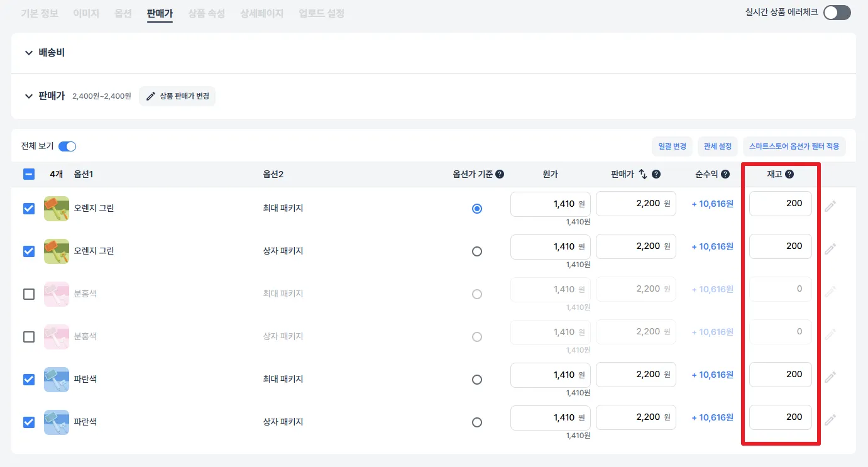Open the 업로드 설정 tab
The width and height of the screenshot is (868, 467).
321,13
